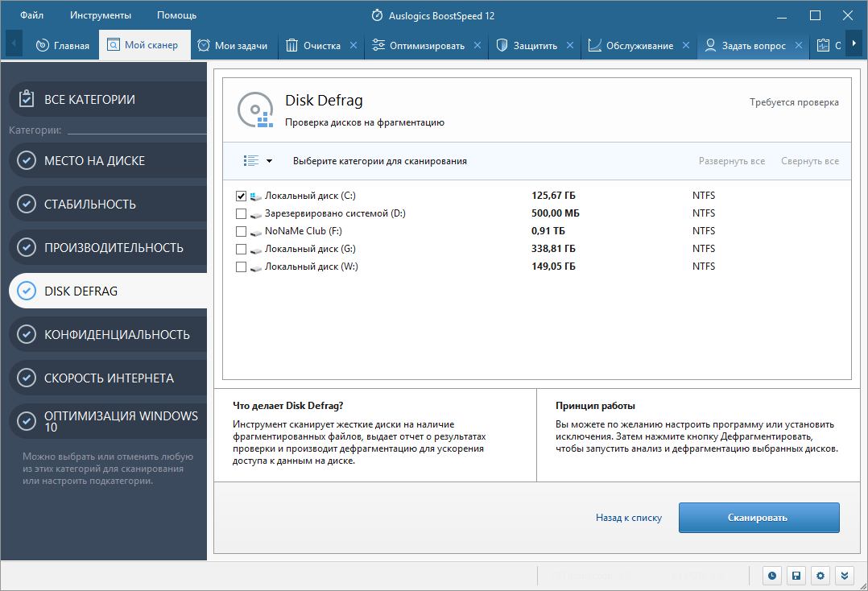Click the scheduler clock icon in status bar

point(772,576)
